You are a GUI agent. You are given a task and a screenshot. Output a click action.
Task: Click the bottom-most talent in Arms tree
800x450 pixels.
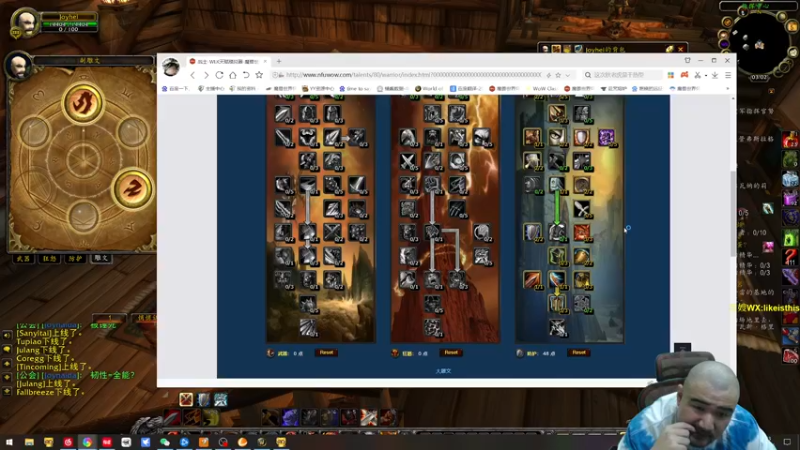[308, 328]
